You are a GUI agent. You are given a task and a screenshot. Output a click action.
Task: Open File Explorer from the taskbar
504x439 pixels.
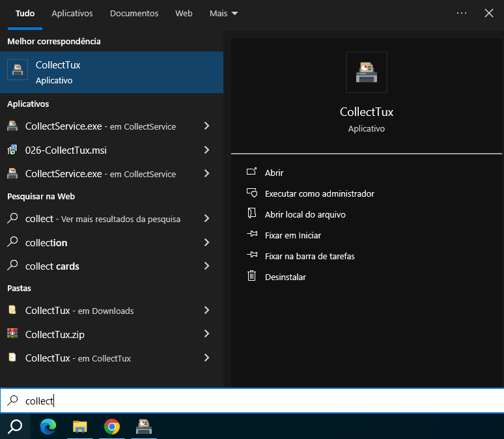(x=80, y=427)
